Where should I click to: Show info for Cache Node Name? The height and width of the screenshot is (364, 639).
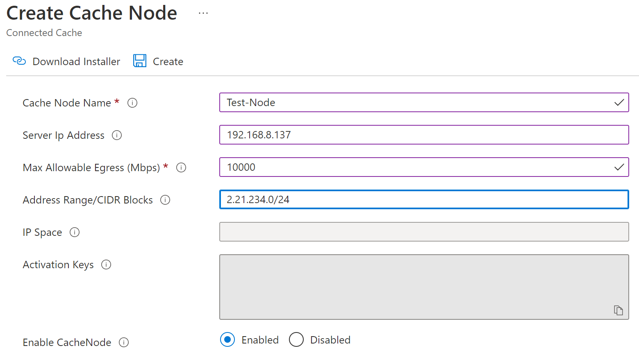coord(132,103)
